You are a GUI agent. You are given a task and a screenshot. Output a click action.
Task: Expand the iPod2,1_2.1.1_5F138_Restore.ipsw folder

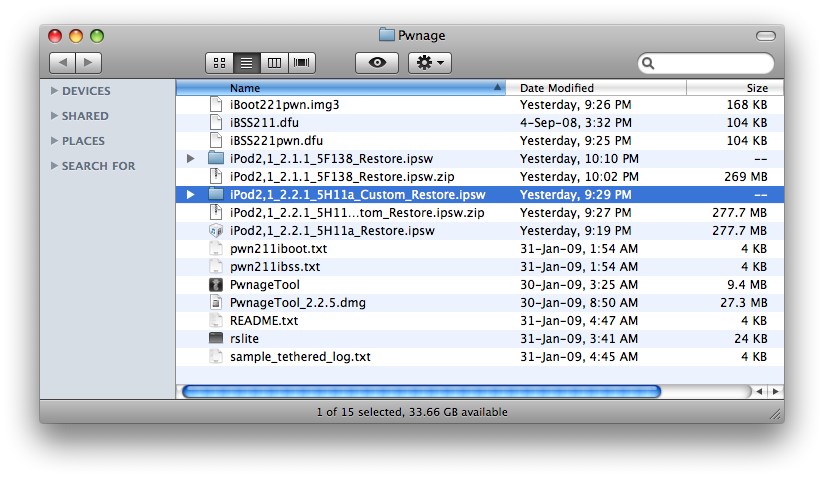(191, 158)
